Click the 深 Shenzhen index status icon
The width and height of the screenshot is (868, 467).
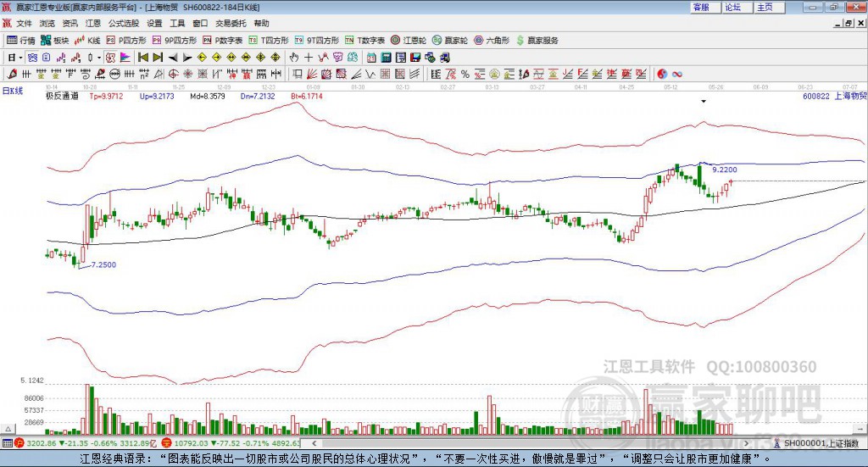(167, 443)
